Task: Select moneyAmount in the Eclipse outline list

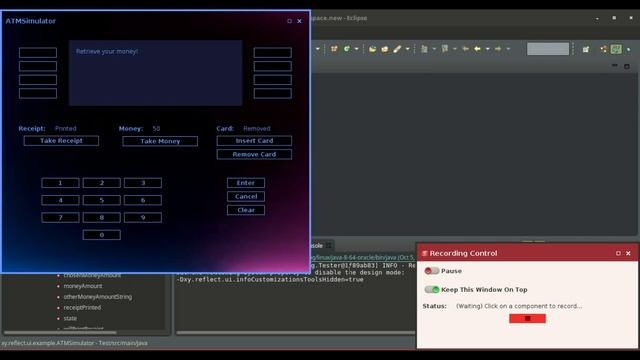Action: 83,286
